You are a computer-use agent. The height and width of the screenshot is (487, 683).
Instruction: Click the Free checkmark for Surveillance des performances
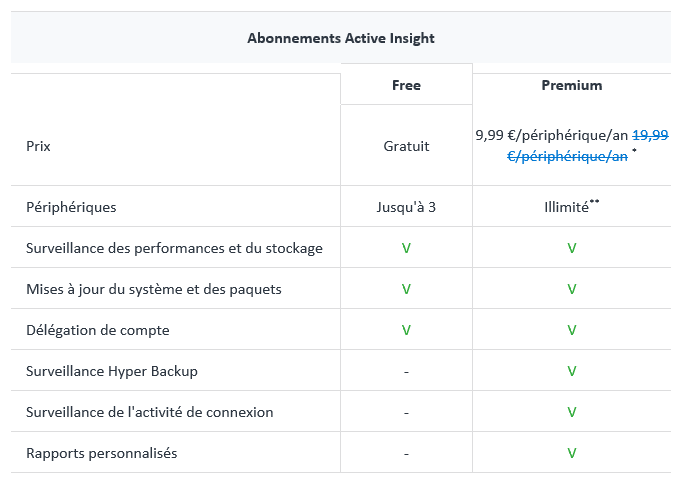(x=406, y=248)
